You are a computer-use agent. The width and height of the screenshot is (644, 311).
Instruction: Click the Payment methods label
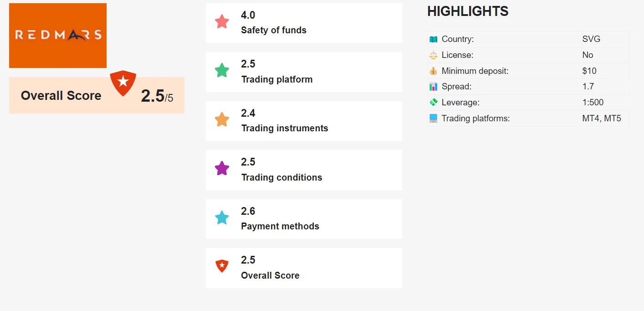[280, 226]
